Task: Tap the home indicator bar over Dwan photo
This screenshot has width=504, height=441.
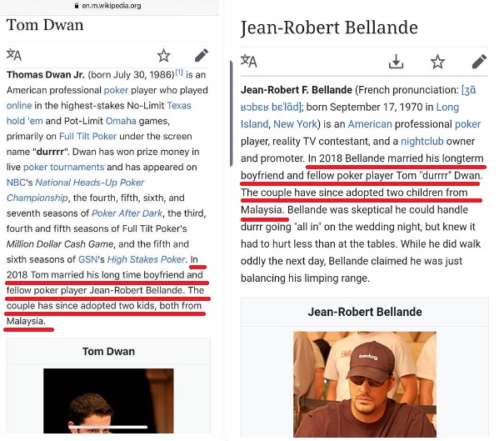Action: point(108,427)
